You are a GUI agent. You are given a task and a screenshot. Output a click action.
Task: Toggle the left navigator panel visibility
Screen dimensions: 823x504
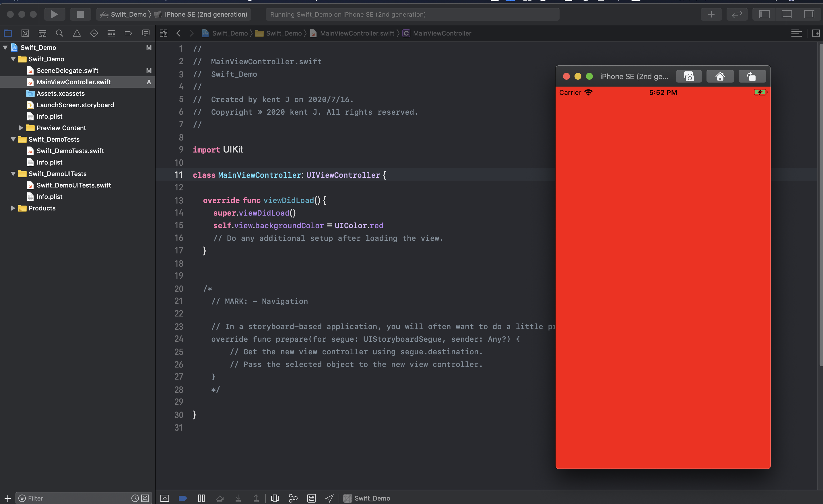click(x=764, y=14)
